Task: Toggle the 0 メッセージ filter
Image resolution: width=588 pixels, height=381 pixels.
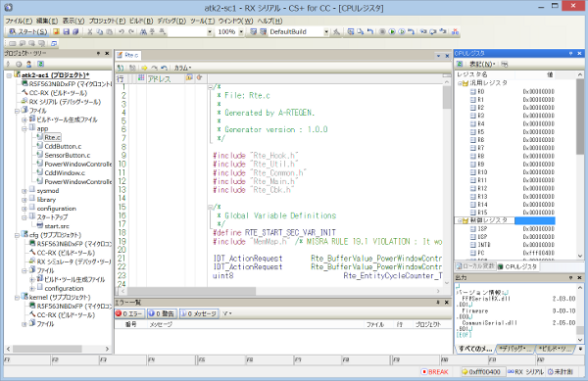Action: pos(199,313)
